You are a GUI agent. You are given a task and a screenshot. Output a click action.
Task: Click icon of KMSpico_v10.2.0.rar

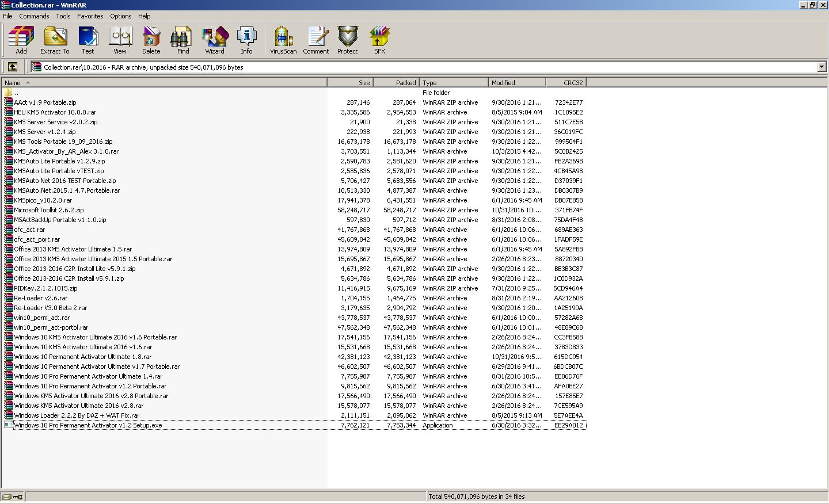click(x=8, y=200)
